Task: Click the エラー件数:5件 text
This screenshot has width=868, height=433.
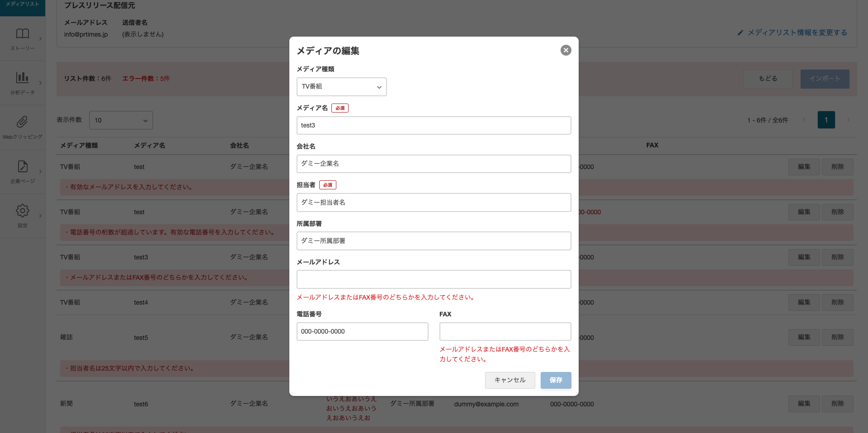Action: [146, 79]
